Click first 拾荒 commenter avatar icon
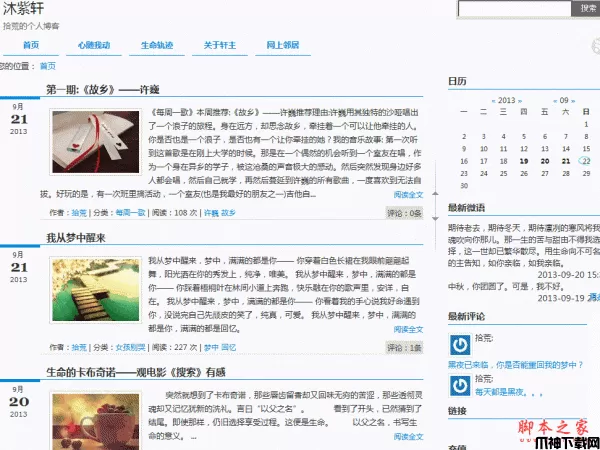Screen dimensions: 600x450 pyautogui.click(x=460, y=345)
